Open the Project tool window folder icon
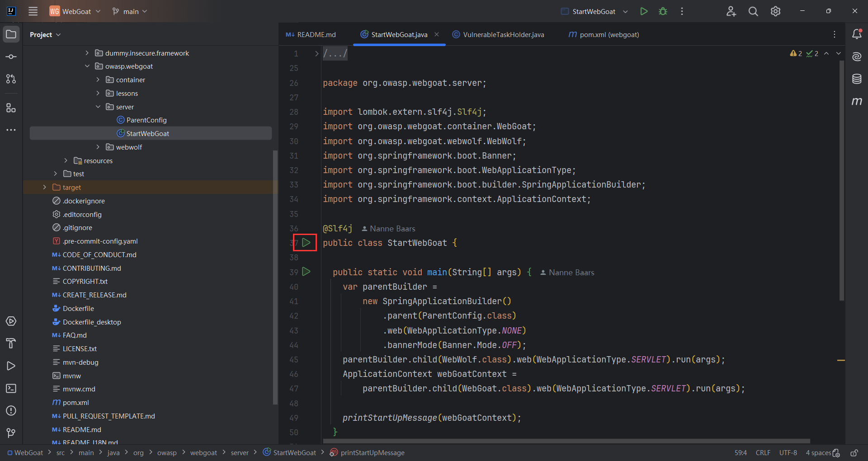This screenshot has height=461, width=868. 11,34
